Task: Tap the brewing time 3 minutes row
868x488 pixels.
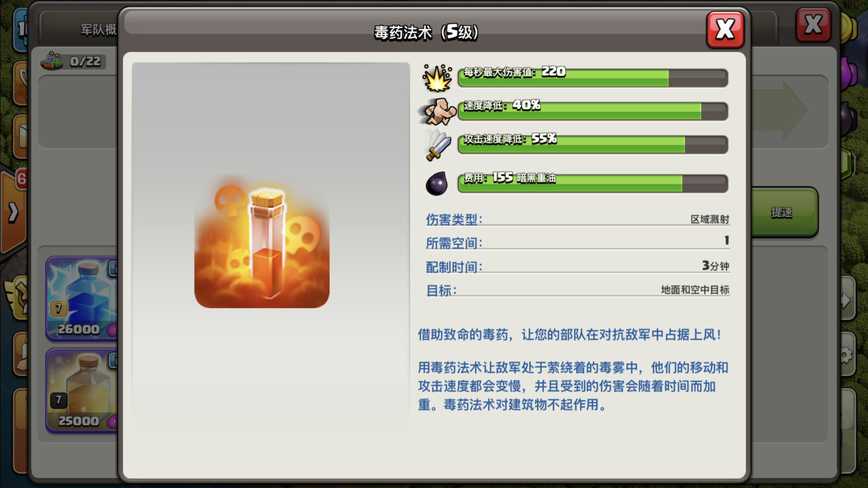Action: (x=578, y=266)
